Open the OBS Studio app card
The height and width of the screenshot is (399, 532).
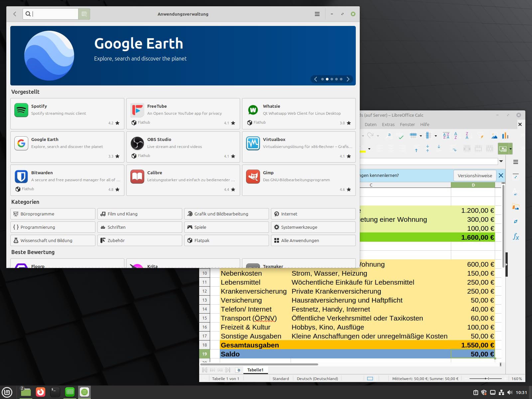[183, 147]
